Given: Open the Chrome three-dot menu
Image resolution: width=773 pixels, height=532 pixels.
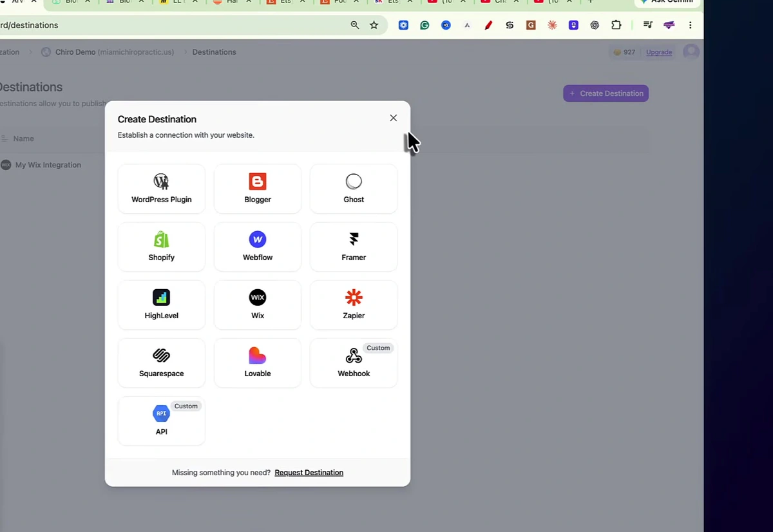Looking at the screenshot, I should (691, 25).
